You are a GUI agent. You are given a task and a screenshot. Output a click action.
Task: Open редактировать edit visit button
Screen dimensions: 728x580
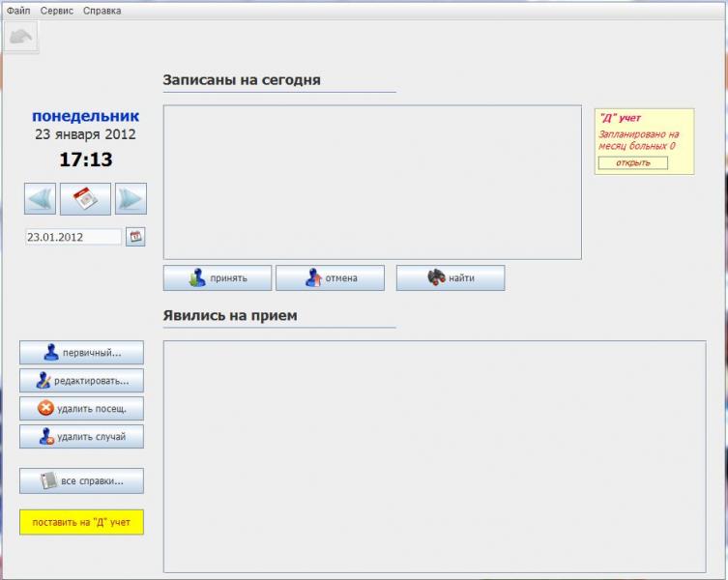tap(82, 381)
